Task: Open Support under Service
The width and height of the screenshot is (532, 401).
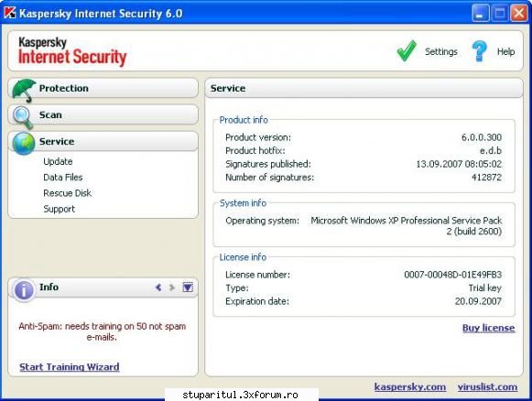Action: 59,209
